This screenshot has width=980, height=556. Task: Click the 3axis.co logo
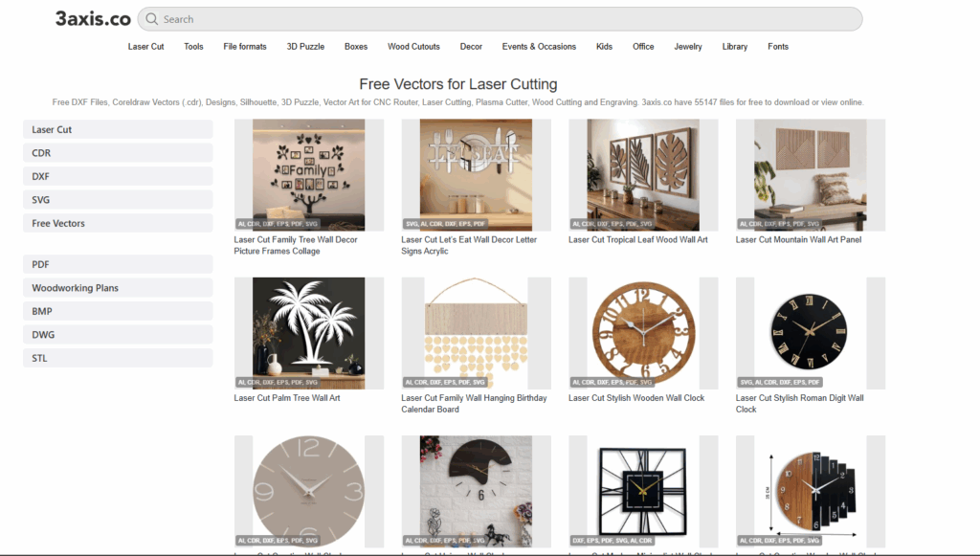(x=93, y=19)
